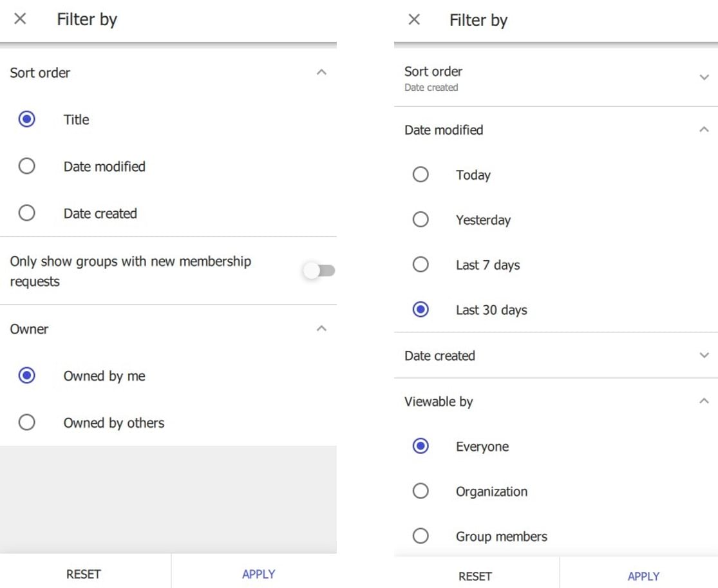Pick Owned by others radio option
The width and height of the screenshot is (718, 588).
click(x=27, y=422)
